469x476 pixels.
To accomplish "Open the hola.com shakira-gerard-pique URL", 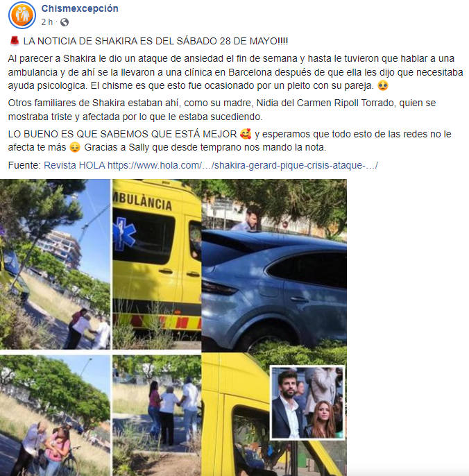I will tap(243, 165).
